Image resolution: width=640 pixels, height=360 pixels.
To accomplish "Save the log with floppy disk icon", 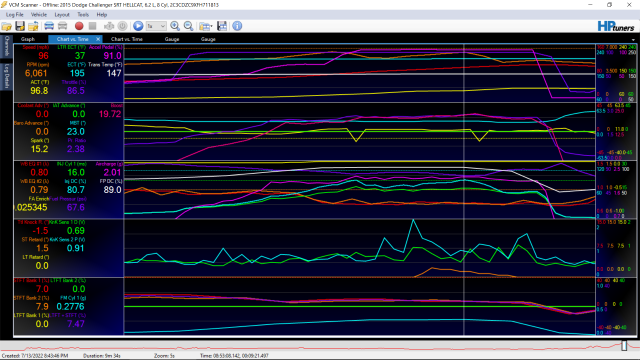I will (20, 26).
